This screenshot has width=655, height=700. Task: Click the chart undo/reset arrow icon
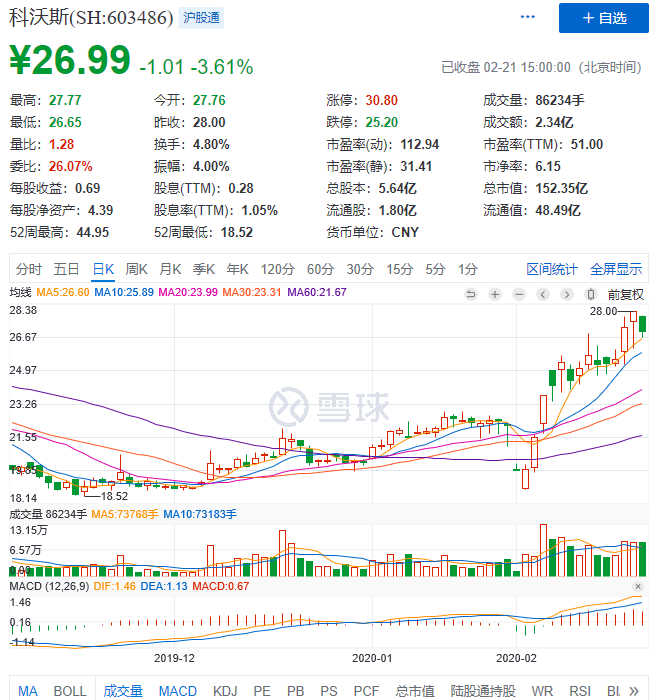click(471, 294)
